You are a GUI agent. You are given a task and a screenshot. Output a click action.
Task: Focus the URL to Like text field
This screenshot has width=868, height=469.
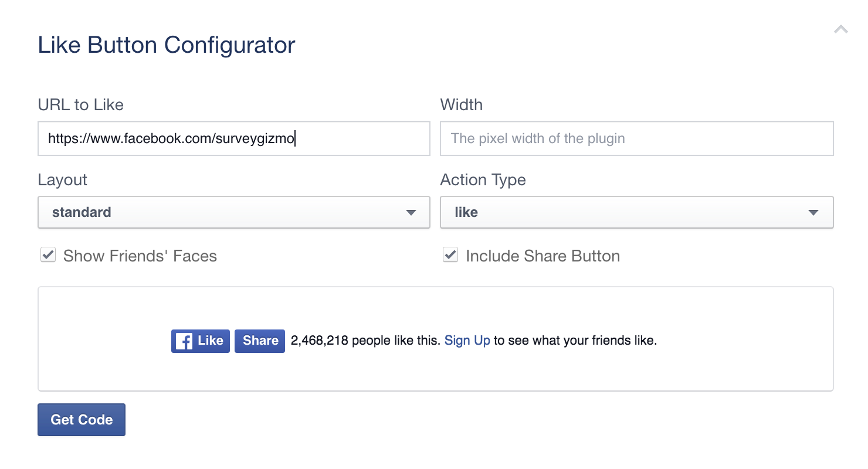(x=233, y=139)
